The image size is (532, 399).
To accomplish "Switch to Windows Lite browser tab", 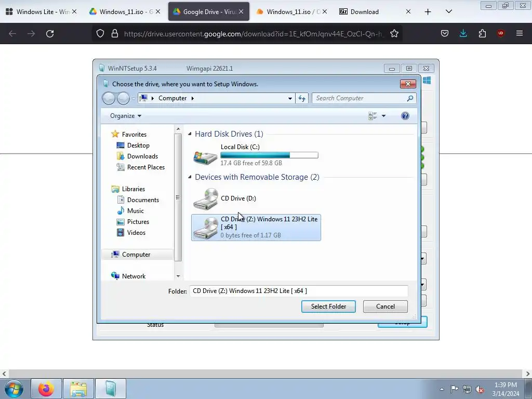I will coord(41,11).
